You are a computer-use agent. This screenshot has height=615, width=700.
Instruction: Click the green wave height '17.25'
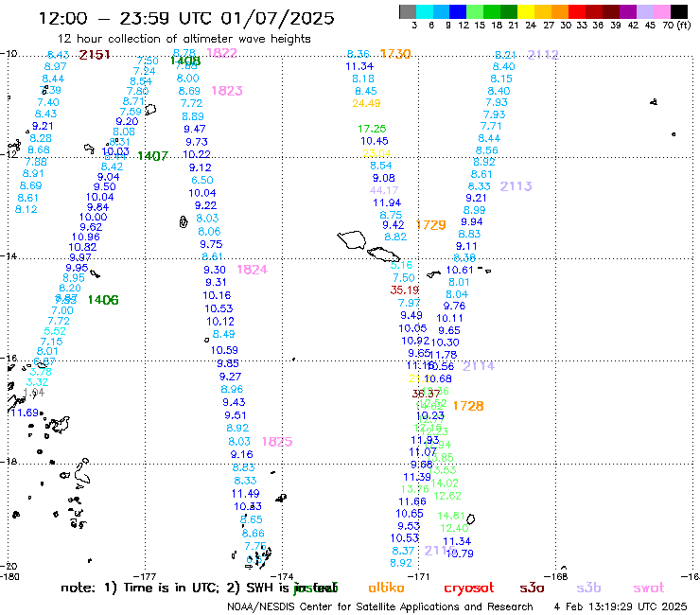click(372, 129)
